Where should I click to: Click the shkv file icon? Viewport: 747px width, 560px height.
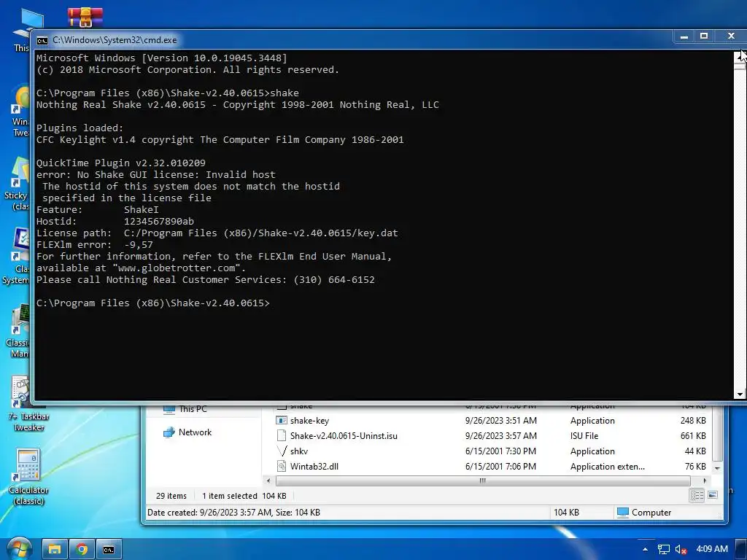coord(282,451)
